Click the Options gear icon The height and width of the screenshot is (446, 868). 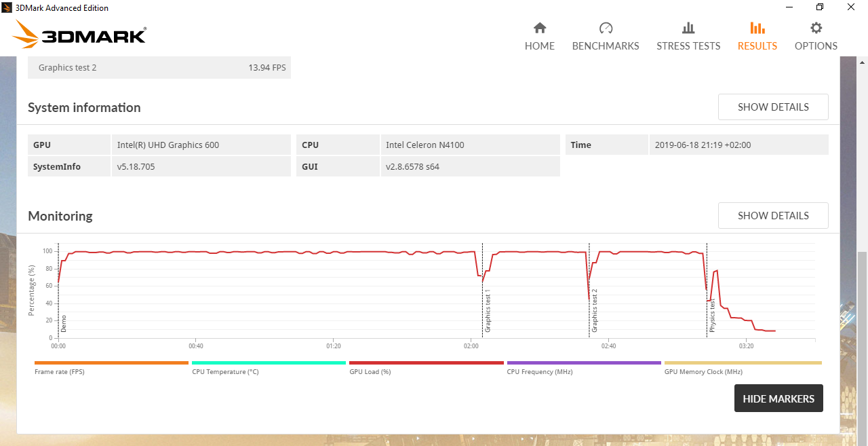[x=816, y=28]
